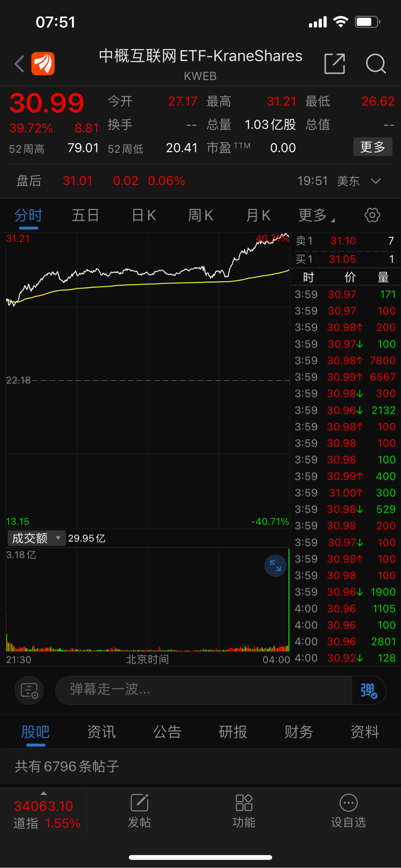Toggle the blue 弹 danmaku switch

point(368,690)
